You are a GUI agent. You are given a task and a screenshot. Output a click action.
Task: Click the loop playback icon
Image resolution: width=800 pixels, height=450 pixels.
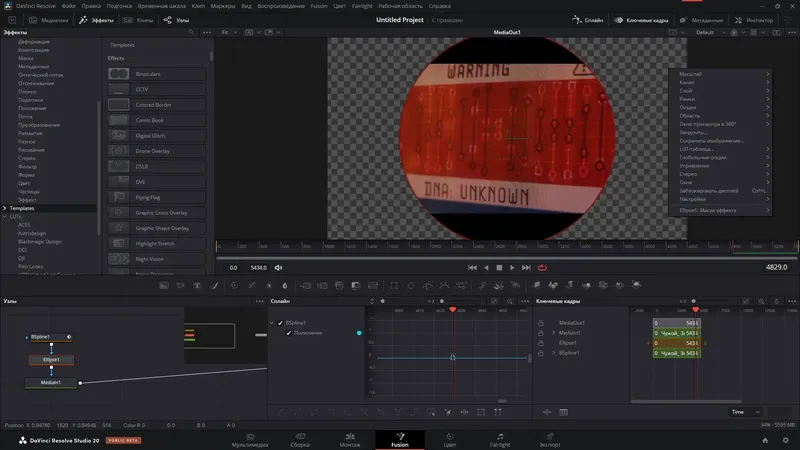[x=542, y=267]
